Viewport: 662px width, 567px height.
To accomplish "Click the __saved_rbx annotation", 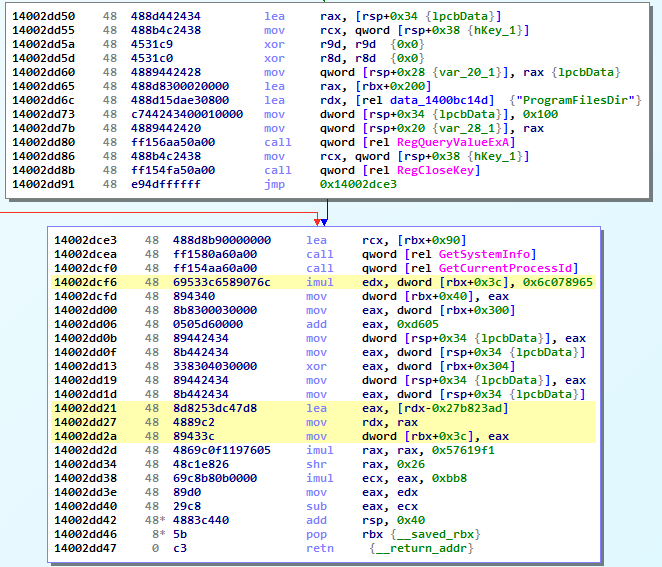I will tap(435, 534).
